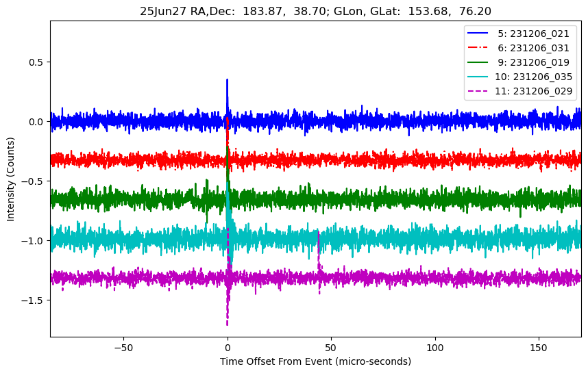Click the red dash-dot legend line sample
The width and height of the screenshot is (588, 373).
click(x=478, y=47)
